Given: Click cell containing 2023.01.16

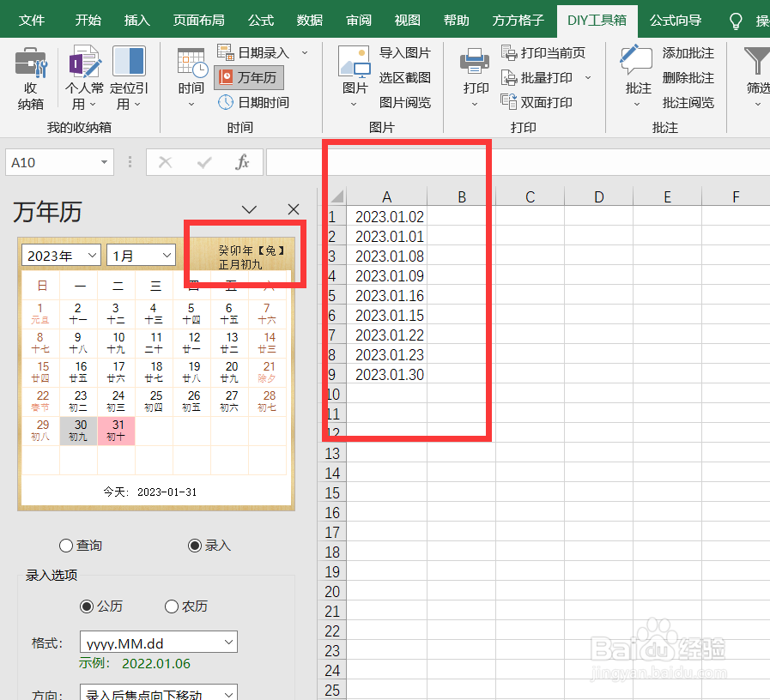Looking at the screenshot, I should coord(387,295).
